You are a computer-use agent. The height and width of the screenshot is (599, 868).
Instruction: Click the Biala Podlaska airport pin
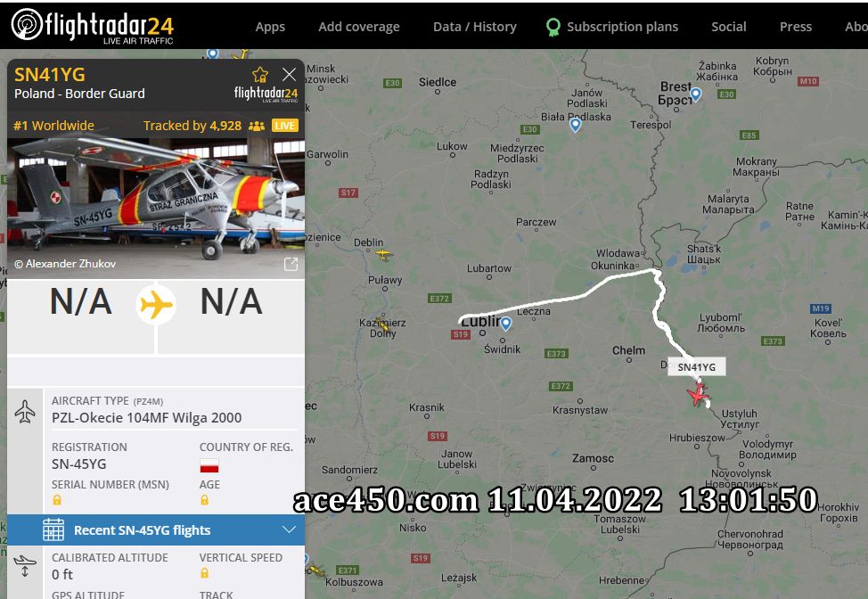(575, 125)
